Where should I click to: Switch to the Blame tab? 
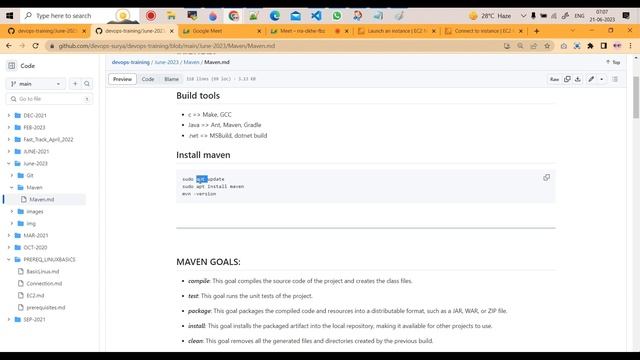pos(171,79)
